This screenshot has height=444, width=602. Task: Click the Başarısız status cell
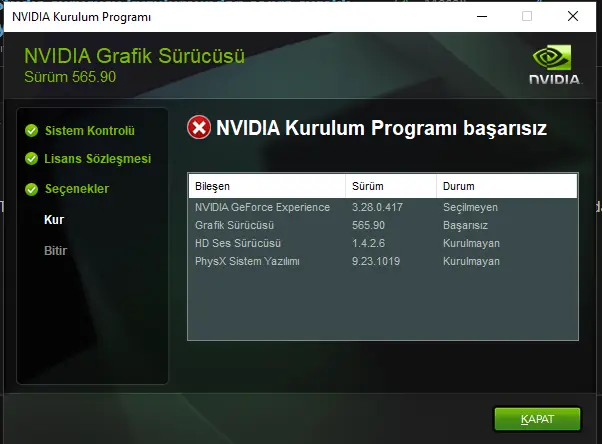(x=465, y=225)
